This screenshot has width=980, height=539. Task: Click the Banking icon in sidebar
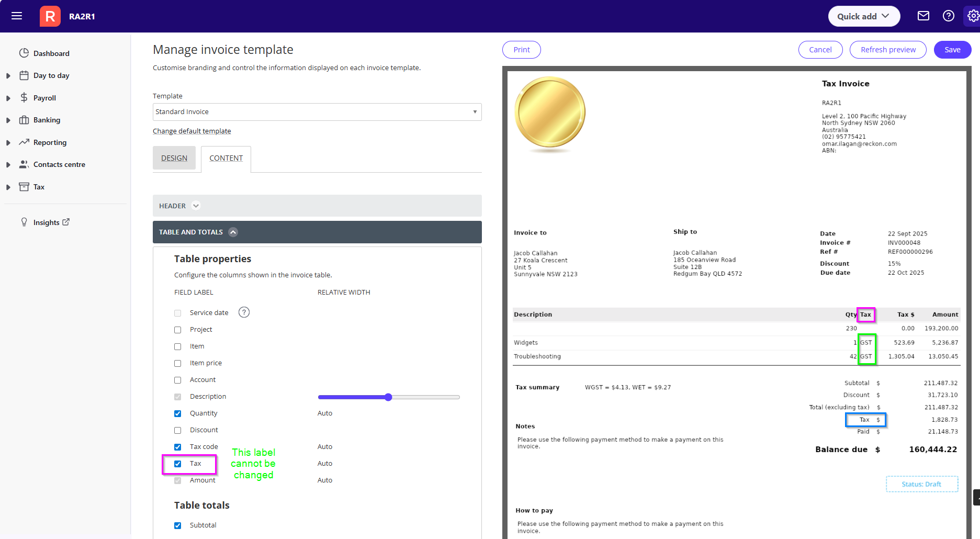pos(24,120)
